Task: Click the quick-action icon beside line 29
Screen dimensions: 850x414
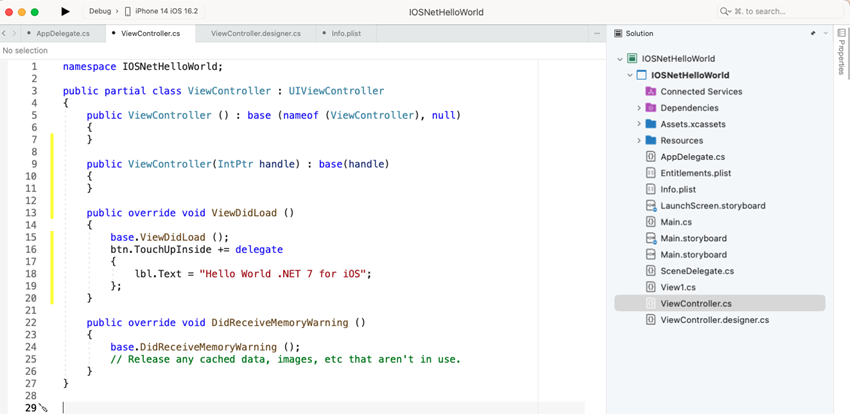Action: pos(43,409)
